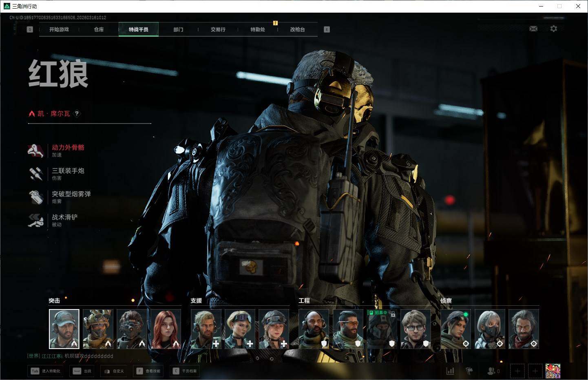The image size is (588, 380).
Task: Switch to the 特勤处 tab
Action: 258,29
